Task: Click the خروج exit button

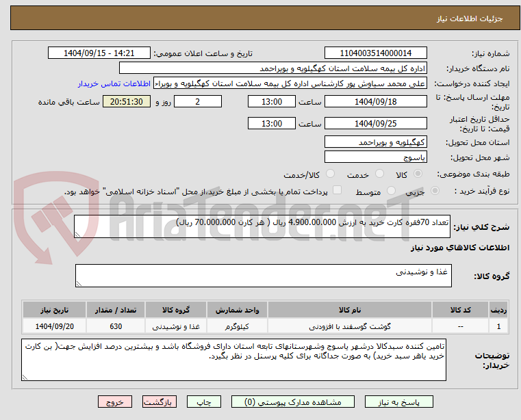Action: pyautogui.click(x=115, y=402)
